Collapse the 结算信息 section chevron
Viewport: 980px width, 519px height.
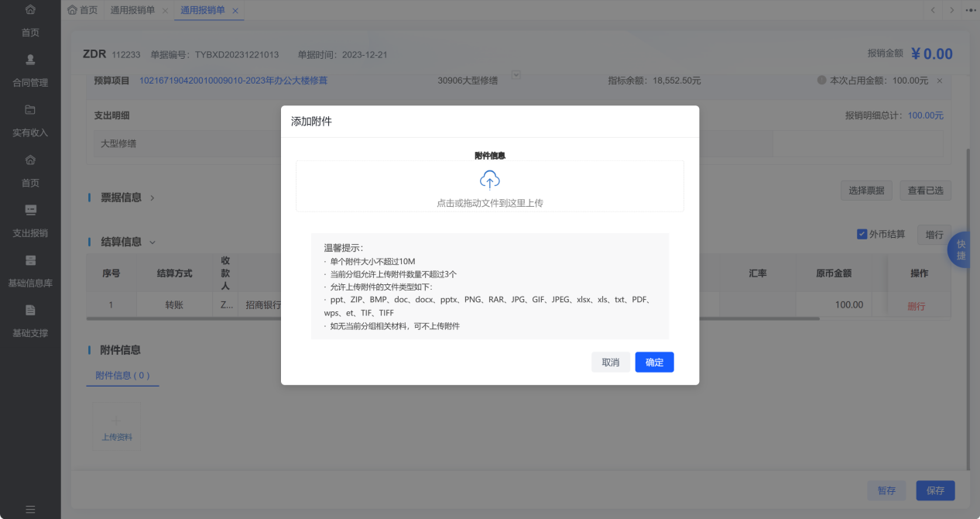tap(152, 242)
